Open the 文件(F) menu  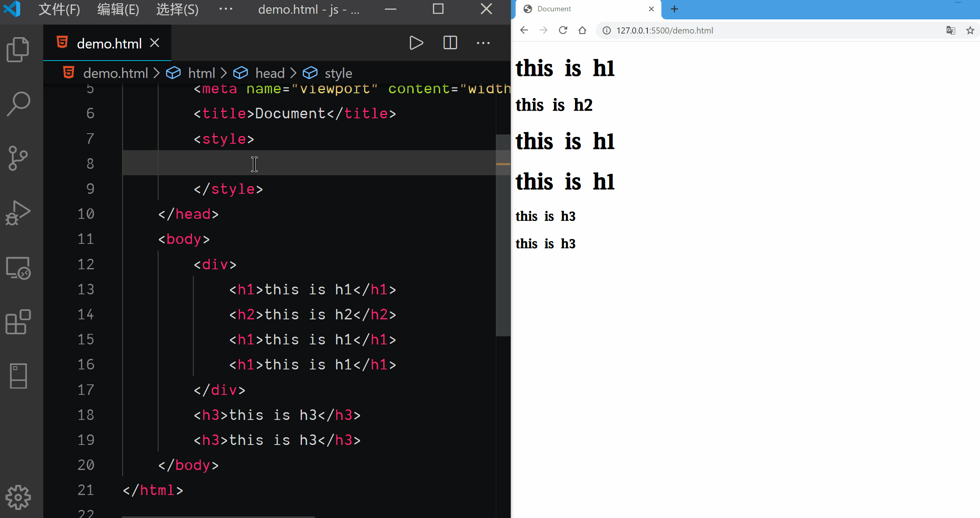click(59, 9)
